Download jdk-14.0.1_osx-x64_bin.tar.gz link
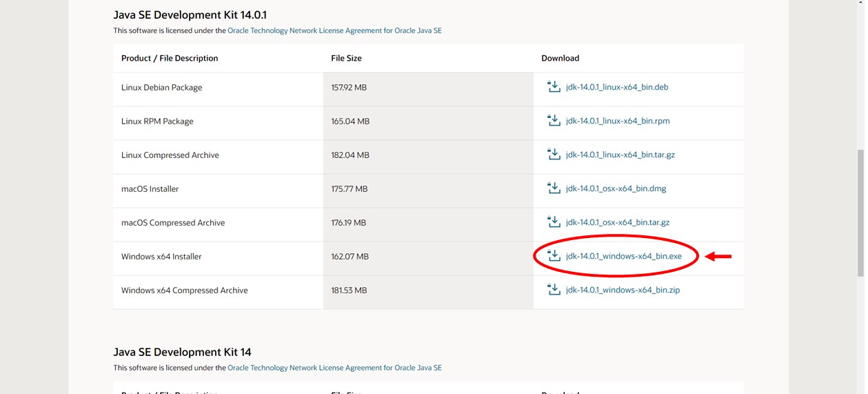 pyautogui.click(x=618, y=222)
